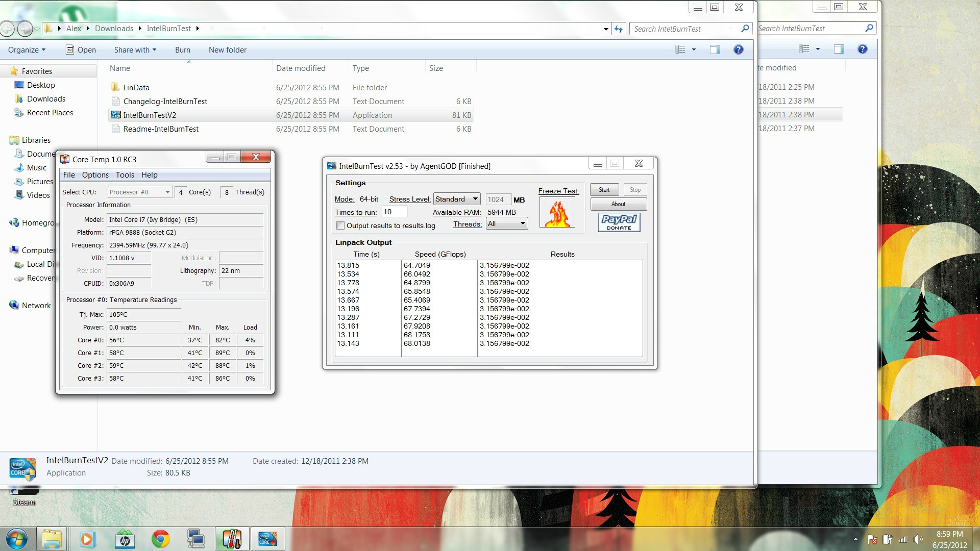This screenshot has width=980, height=551.
Task: Expand the Organize menu
Action: point(27,49)
